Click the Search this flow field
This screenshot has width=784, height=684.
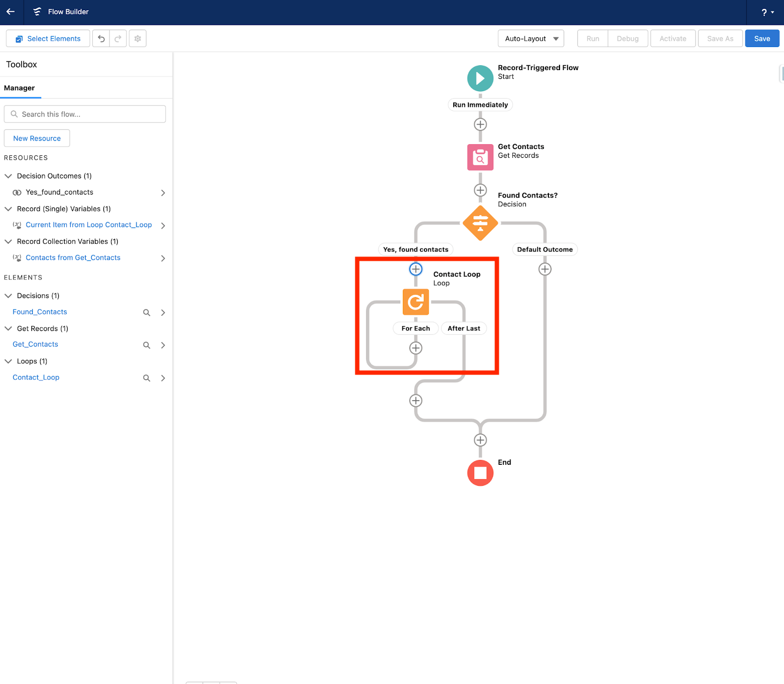(84, 114)
